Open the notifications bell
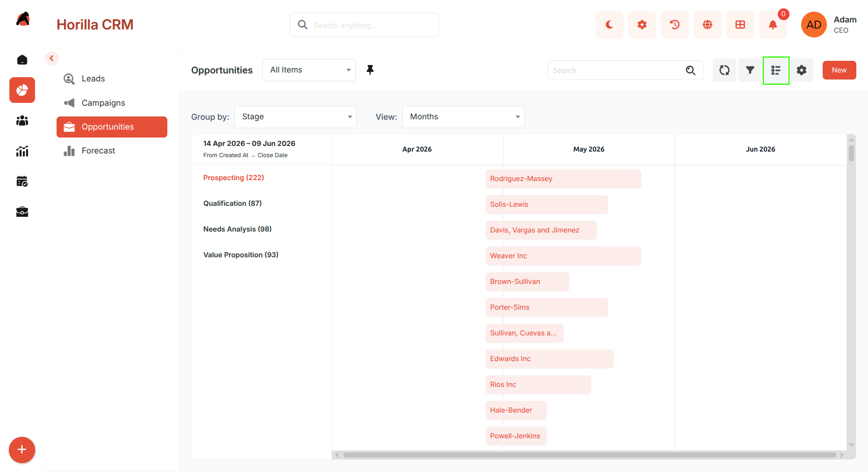The width and height of the screenshot is (868, 472). (773, 25)
